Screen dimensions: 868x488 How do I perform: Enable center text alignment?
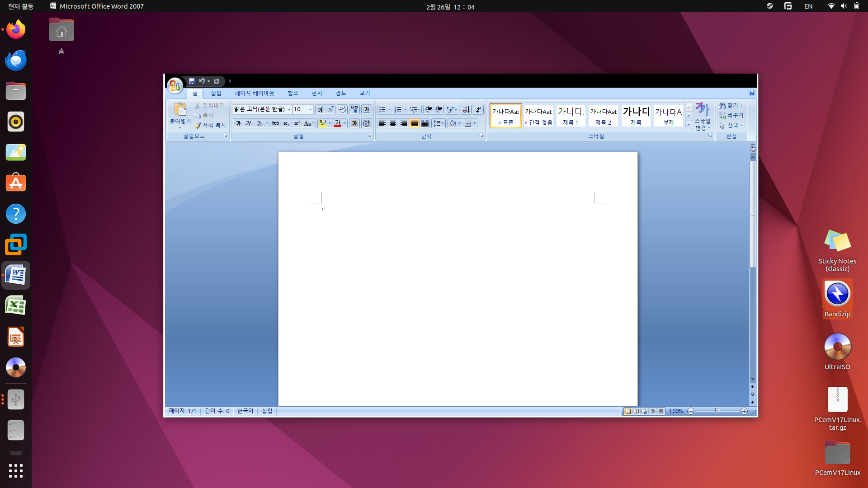(x=393, y=123)
